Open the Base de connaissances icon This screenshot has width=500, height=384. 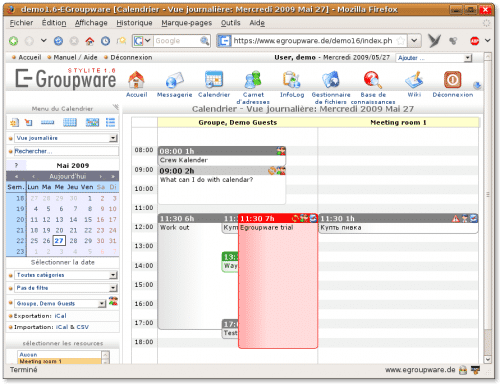pyautogui.click(x=372, y=80)
